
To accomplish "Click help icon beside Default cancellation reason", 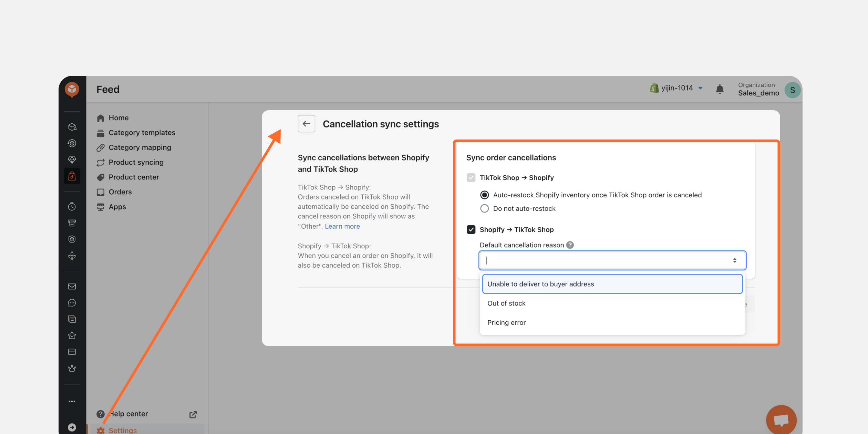I will pyautogui.click(x=570, y=245).
